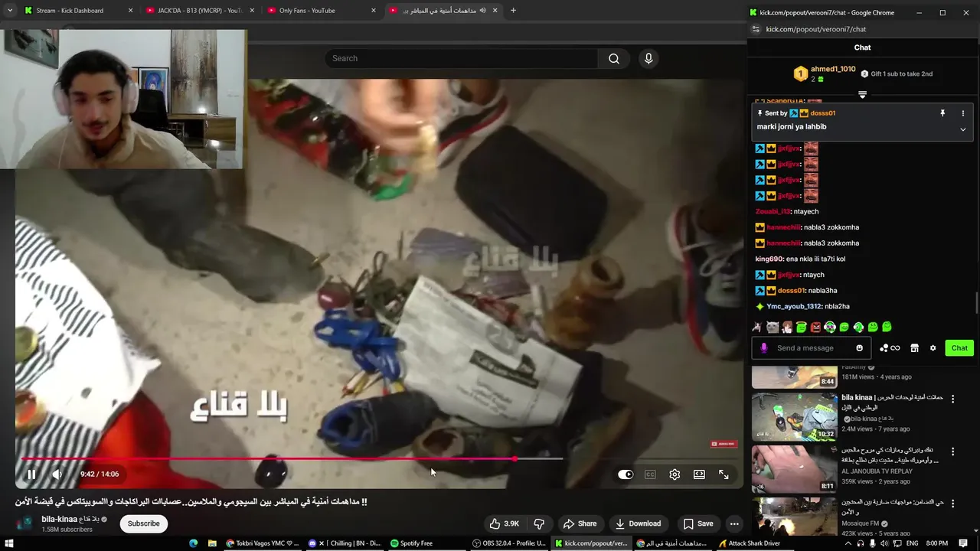This screenshot has width=980, height=551.
Task: Enter fullscreen on the YouTube player
Action: click(x=724, y=474)
